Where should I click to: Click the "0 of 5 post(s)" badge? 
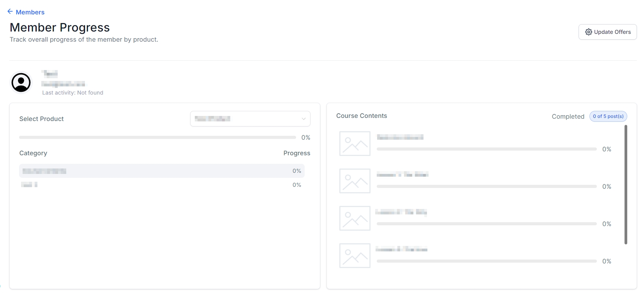click(x=608, y=116)
